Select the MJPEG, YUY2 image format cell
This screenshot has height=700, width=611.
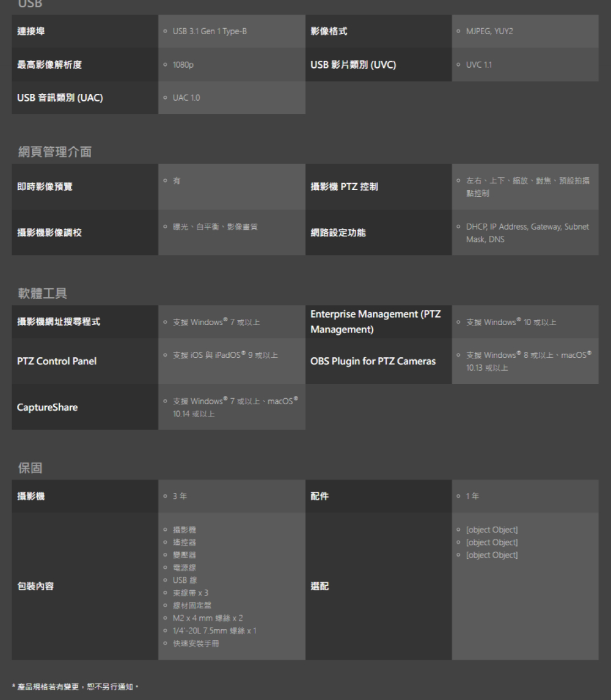pos(489,32)
